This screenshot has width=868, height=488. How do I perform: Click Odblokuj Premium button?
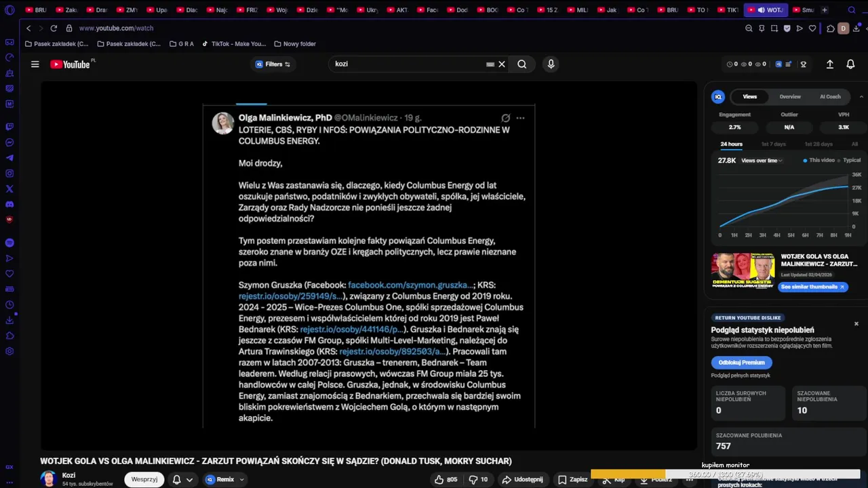pyautogui.click(x=741, y=363)
